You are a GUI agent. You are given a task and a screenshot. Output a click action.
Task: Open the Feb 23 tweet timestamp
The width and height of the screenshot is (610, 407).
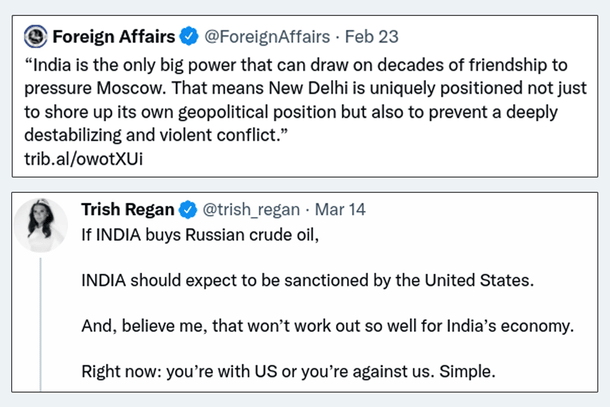(374, 37)
